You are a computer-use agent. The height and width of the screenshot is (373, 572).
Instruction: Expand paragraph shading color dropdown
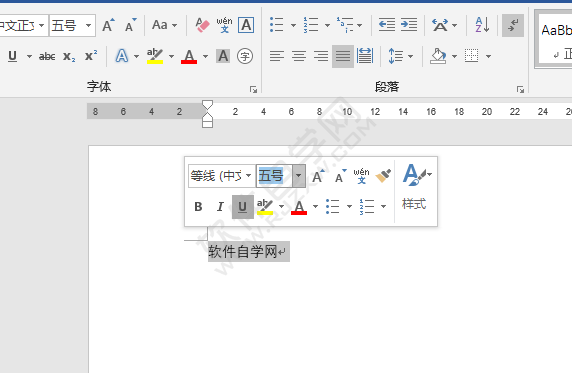tap(454, 57)
